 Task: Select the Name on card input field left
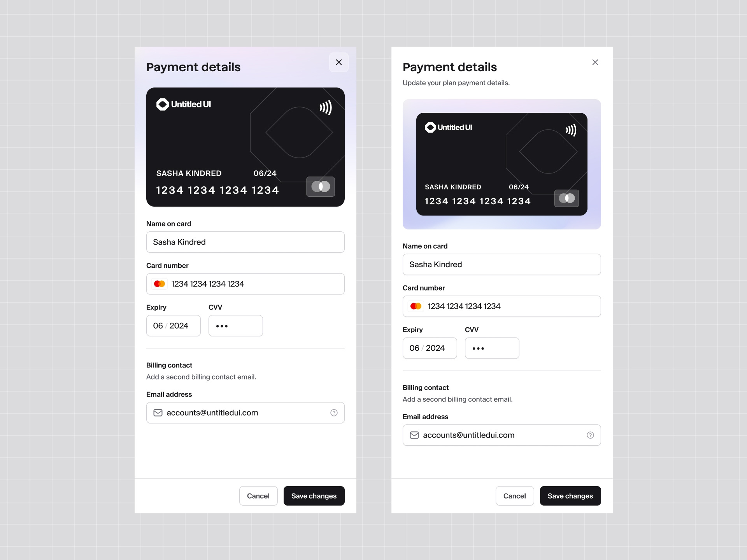pos(245,242)
